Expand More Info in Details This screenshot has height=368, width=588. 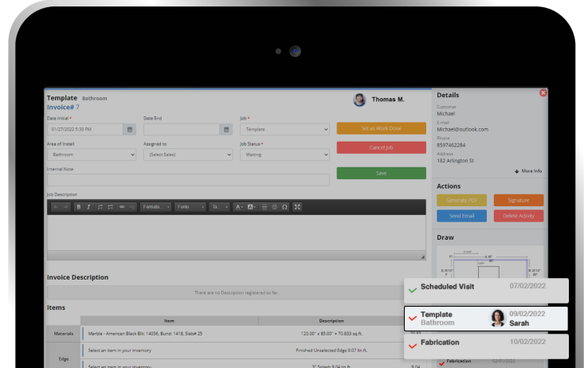[528, 171]
